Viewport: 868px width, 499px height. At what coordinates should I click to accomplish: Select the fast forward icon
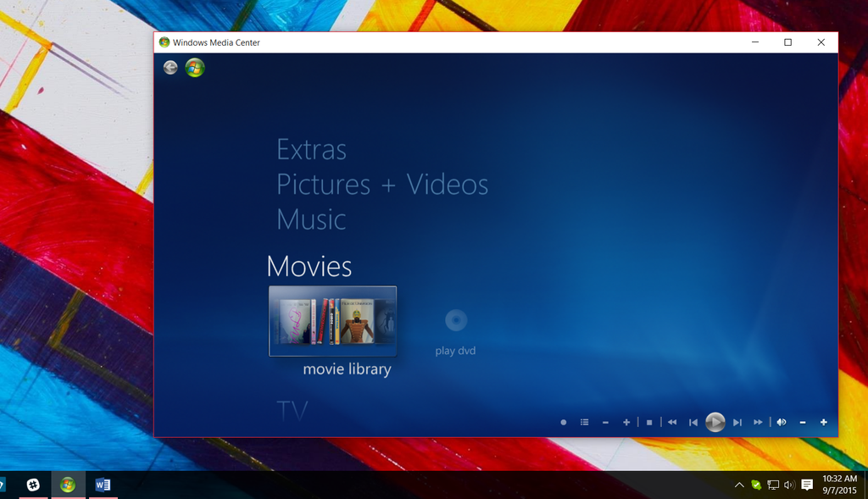758,421
